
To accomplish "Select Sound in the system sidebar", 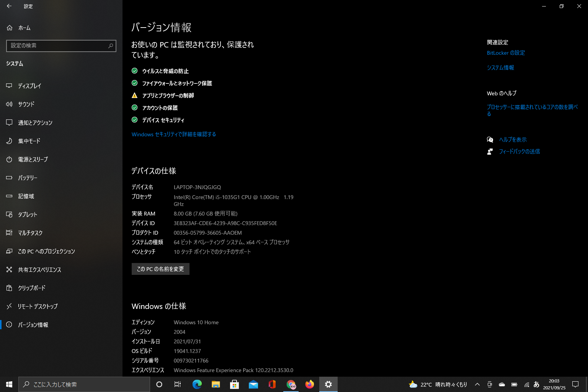I will pos(26,104).
